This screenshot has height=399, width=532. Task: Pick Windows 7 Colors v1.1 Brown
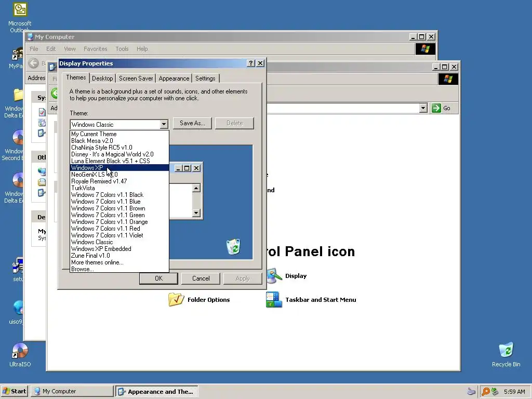(119, 208)
